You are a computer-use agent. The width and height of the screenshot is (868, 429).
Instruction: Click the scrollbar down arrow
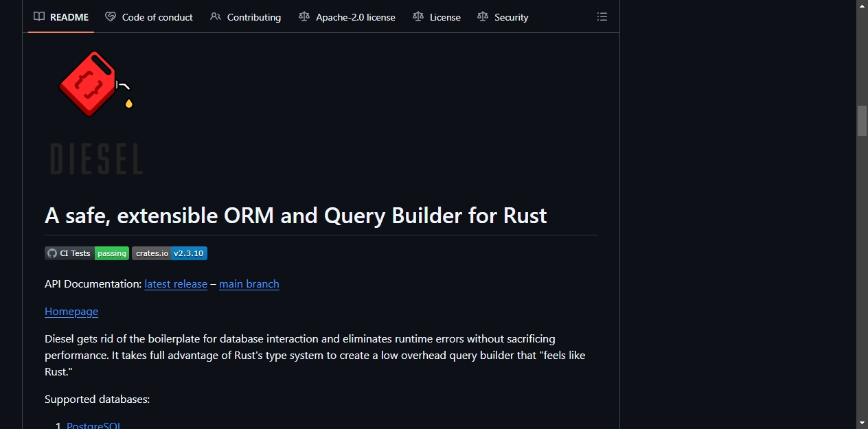[862, 423]
